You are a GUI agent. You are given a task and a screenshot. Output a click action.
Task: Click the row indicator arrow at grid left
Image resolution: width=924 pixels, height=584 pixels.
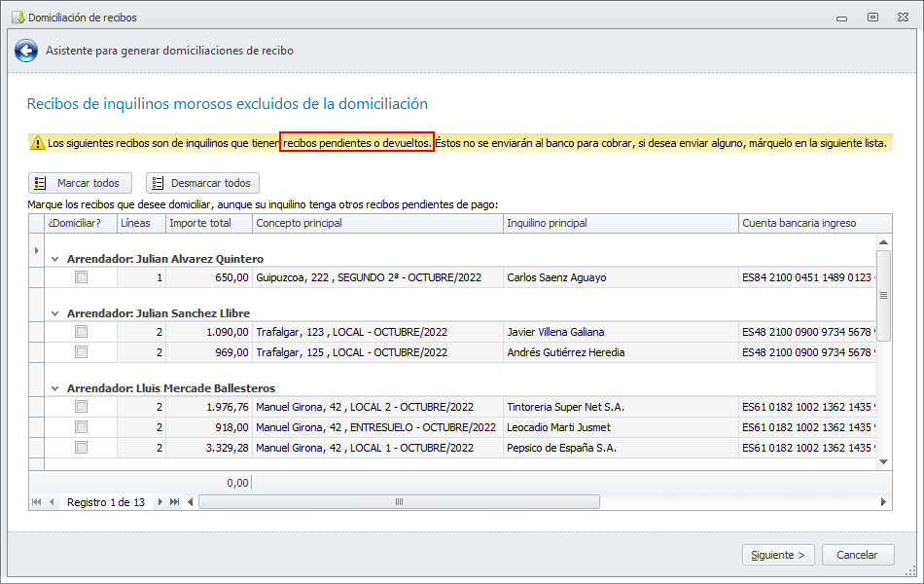click(37, 251)
